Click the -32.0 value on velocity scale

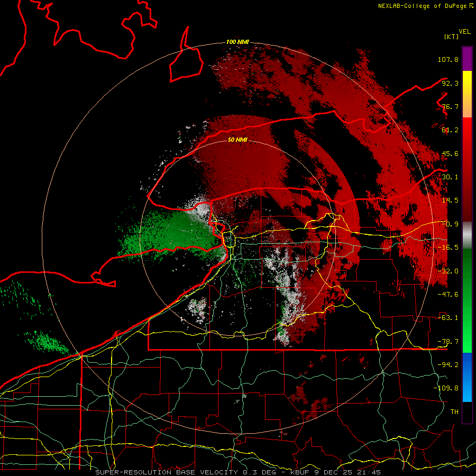click(448, 271)
